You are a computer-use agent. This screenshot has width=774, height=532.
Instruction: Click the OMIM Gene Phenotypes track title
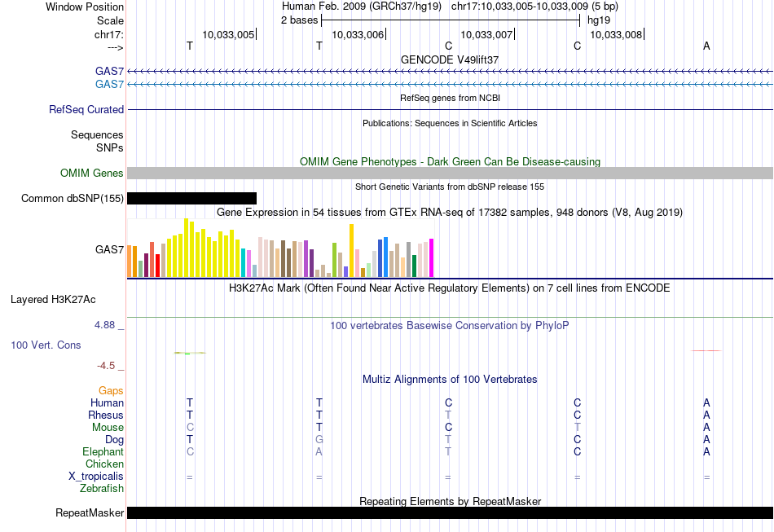point(450,161)
